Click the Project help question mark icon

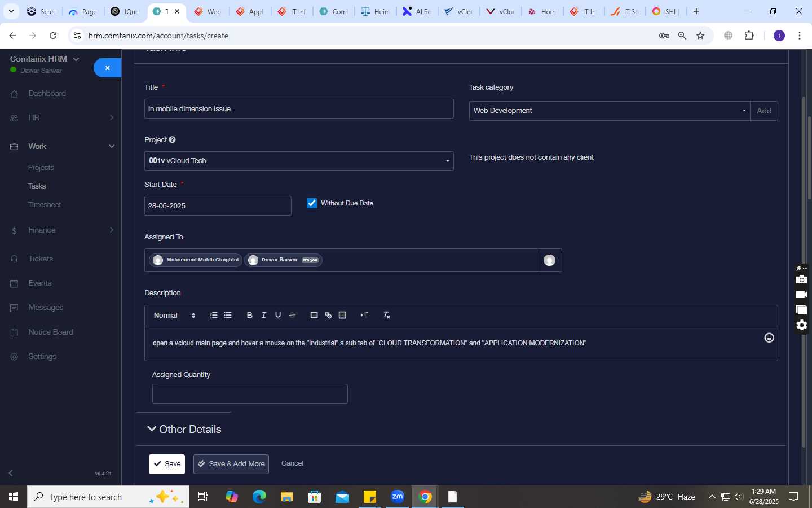172,139
